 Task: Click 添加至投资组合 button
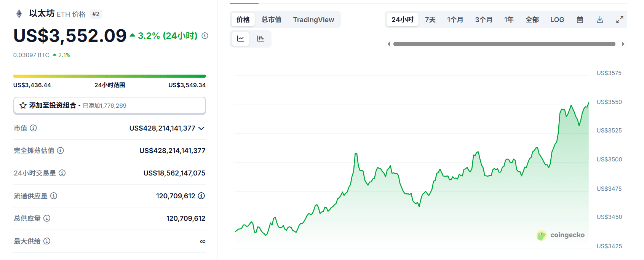coord(110,105)
